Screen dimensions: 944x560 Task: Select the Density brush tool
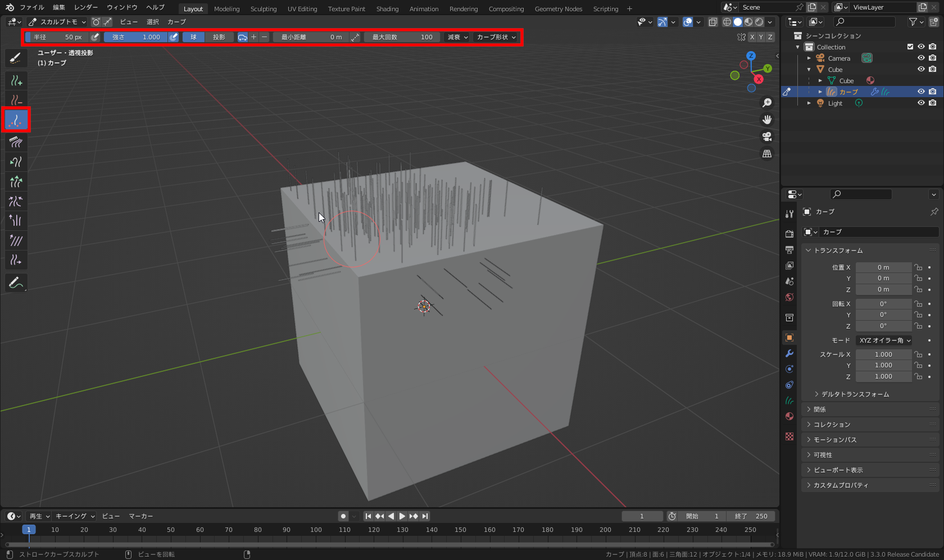(16, 120)
